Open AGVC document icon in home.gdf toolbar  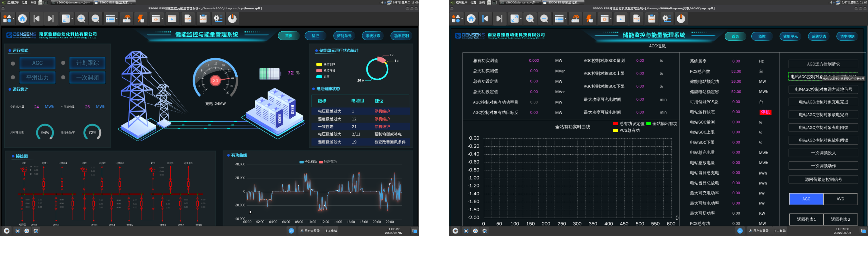point(188,18)
